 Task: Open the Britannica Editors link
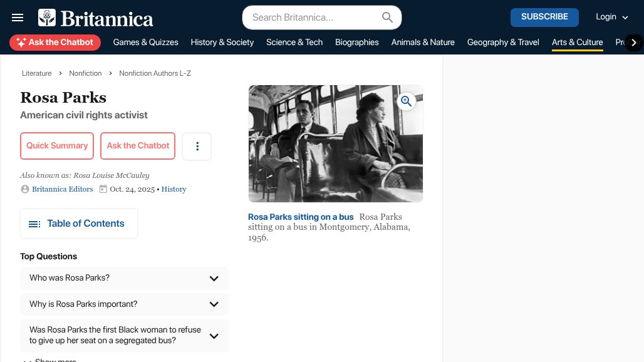click(62, 189)
